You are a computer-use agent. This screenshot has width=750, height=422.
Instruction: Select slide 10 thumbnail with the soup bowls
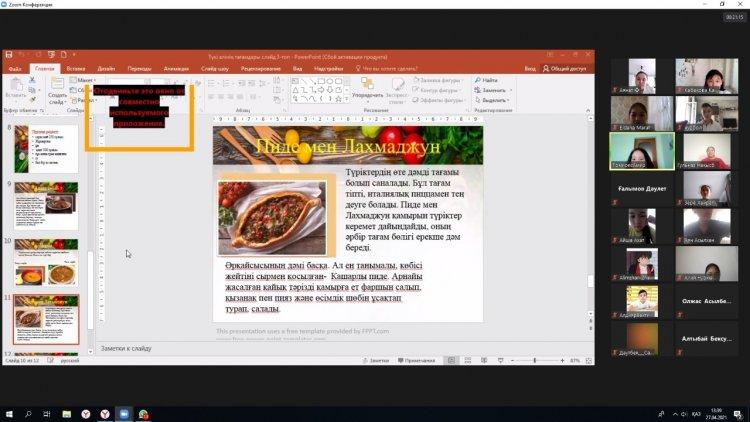click(46, 263)
